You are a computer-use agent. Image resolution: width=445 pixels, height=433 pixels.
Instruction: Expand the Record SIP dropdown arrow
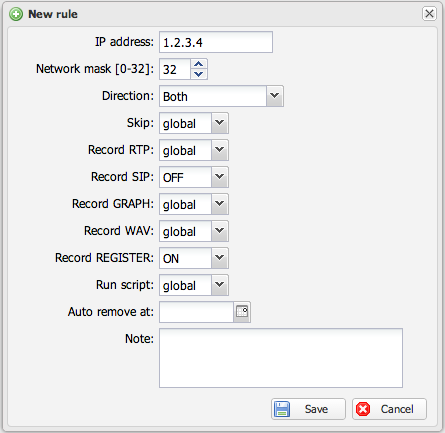click(220, 177)
